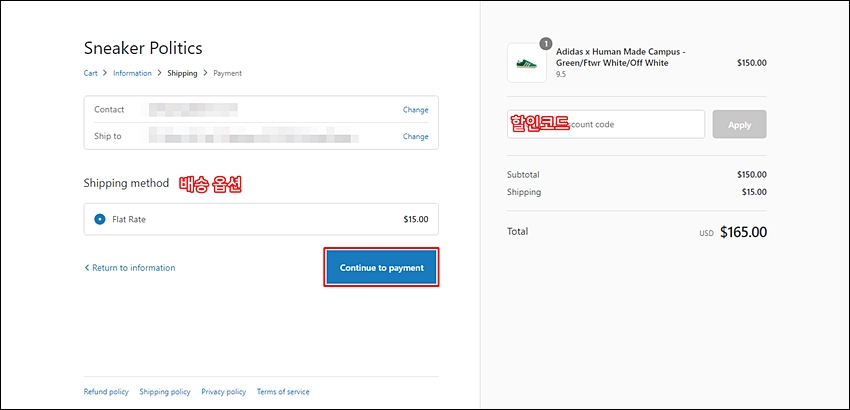Viewport: 850px width, 410px height.
Task: Go to Information breadcrumb step
Action: pos(132,73)
